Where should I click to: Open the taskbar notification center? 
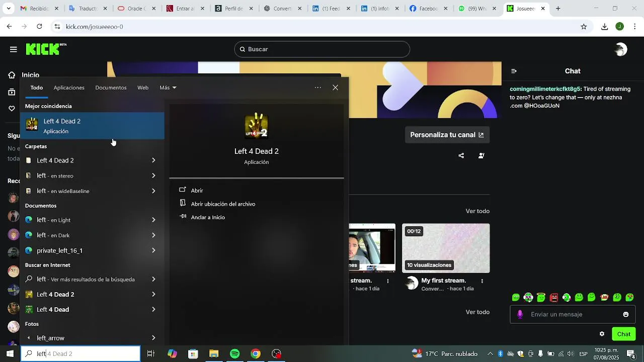(631, 354)
